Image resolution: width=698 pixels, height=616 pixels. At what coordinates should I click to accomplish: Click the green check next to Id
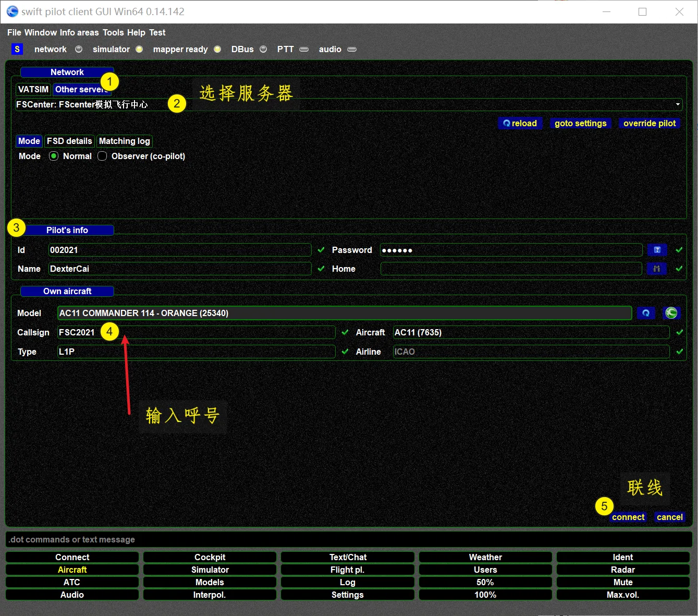click(x=321, y=250)
